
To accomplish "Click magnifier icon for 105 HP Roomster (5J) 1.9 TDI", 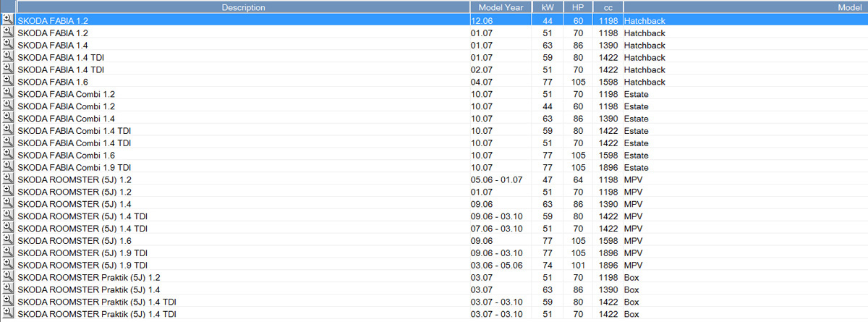I will [7, 253].
